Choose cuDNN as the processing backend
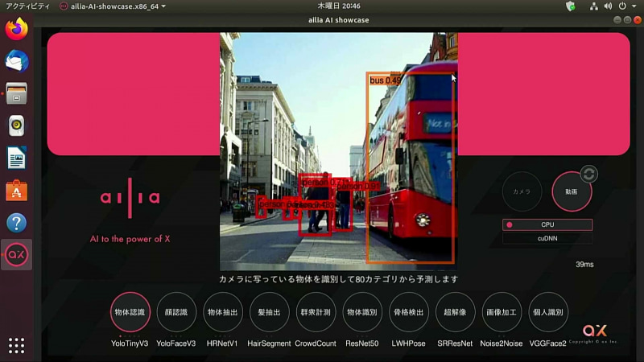This screenshot has width=644, height=362. (x=547, y=238)
